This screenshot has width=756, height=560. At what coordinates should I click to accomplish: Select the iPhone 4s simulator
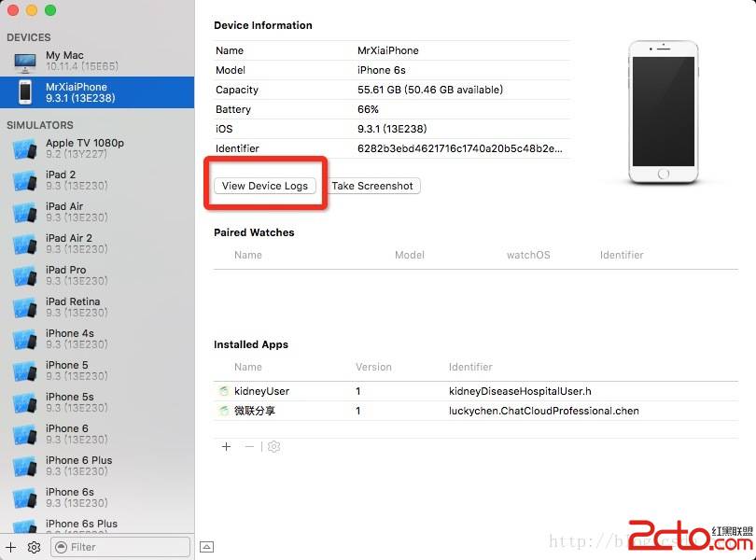click(97, 339)
